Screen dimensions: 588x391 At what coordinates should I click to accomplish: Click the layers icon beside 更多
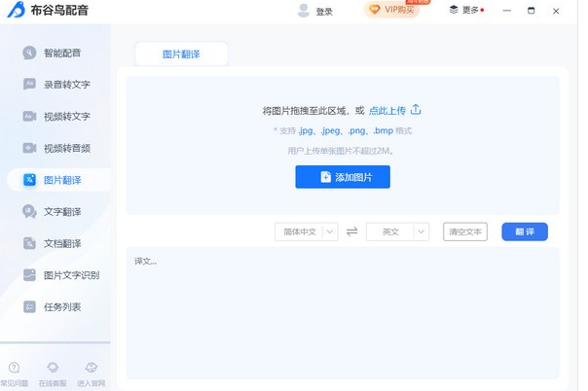[x=454, y=10]
